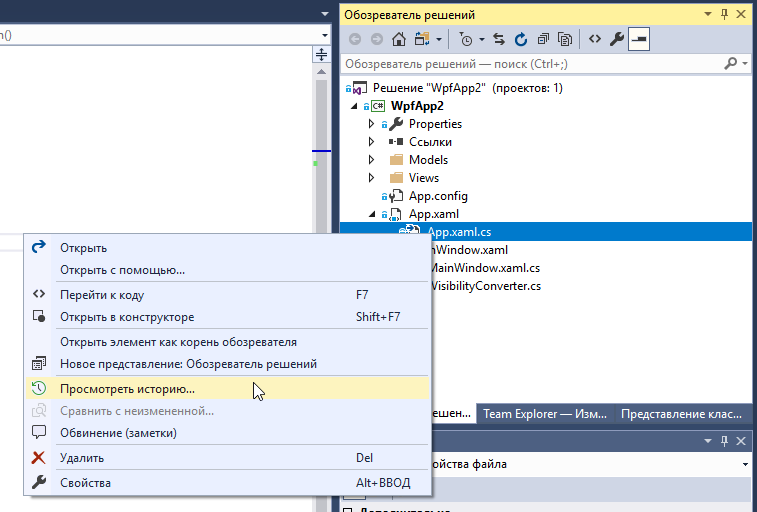Viewport: 757px width, 512px height.
Task: Collapse the WpfApp2 project node
Action: pyautogui.click(x=354, y=106)
